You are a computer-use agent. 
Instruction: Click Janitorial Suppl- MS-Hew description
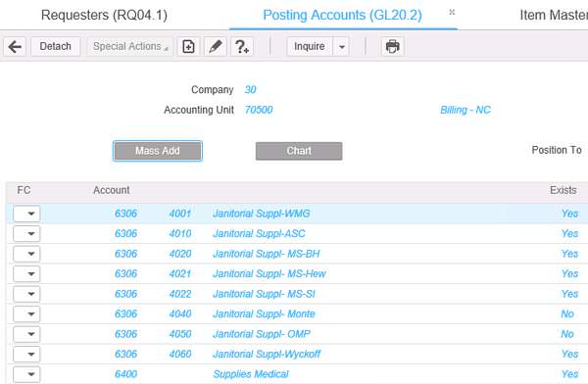[x=269, y=273]
